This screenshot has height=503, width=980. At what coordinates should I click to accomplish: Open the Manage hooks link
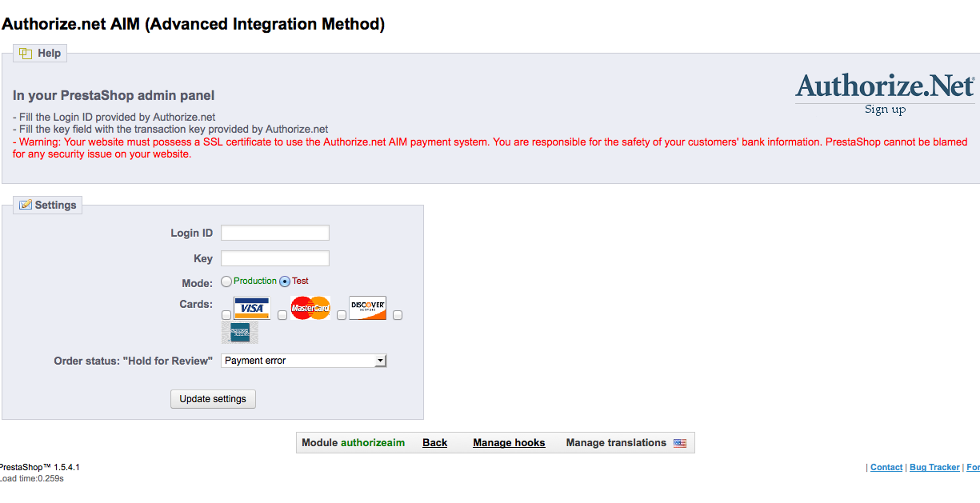(x=509, y=443)
